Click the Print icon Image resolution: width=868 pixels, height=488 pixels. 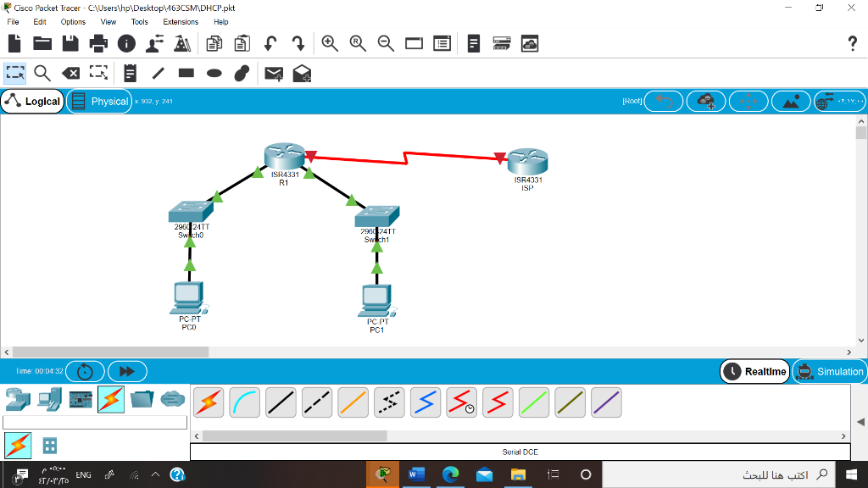pos(98,43)
